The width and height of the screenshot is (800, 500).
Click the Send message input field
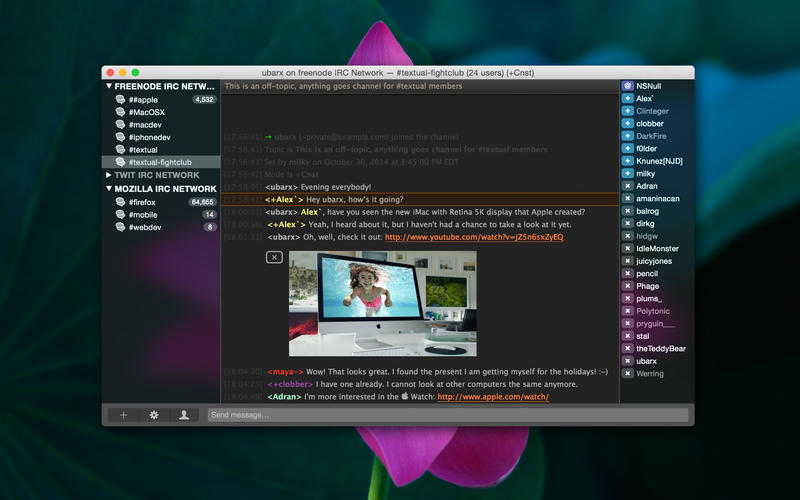[447, 415]
